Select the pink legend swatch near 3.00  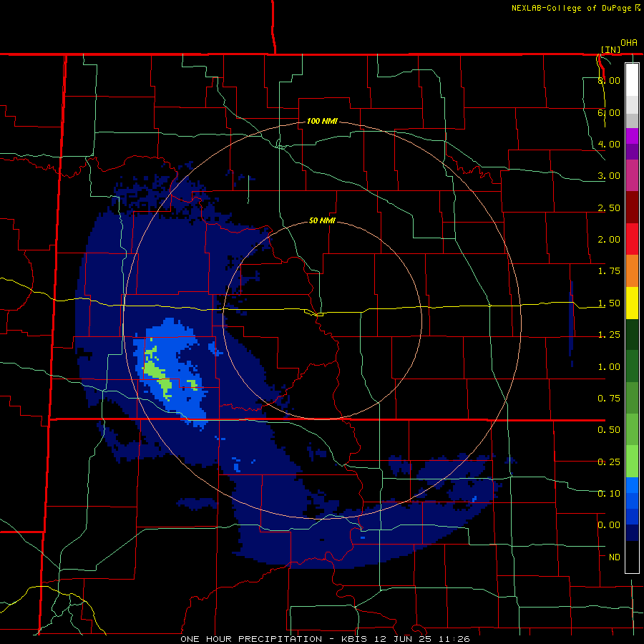coord(632,175)
